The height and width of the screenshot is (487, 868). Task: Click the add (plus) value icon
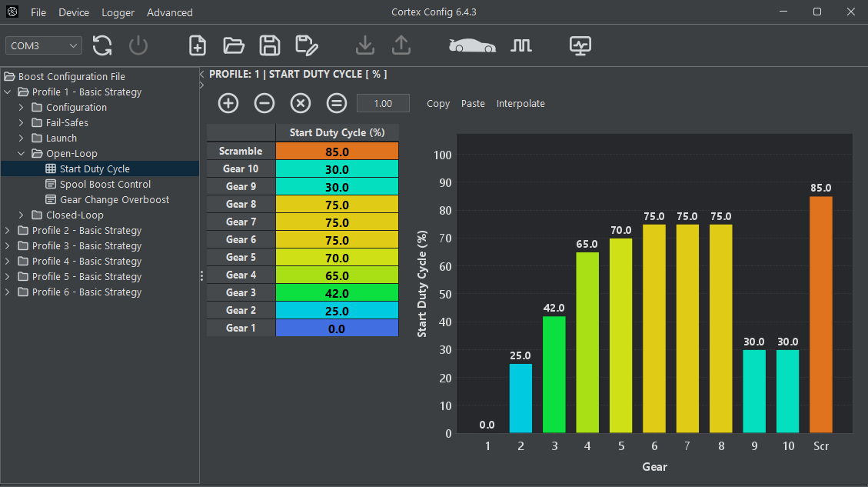tap(228, 103)
